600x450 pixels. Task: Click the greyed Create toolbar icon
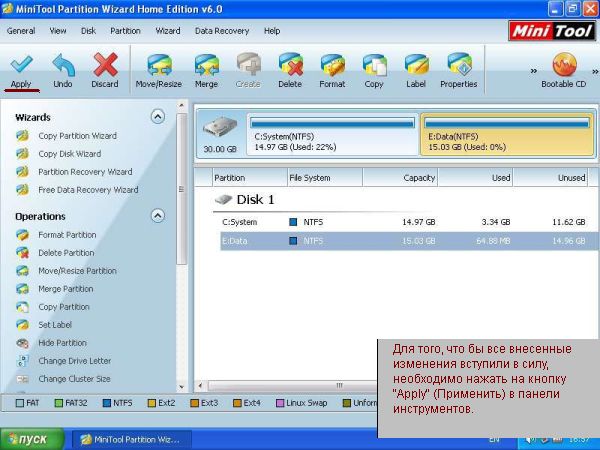tap(248, 65)
